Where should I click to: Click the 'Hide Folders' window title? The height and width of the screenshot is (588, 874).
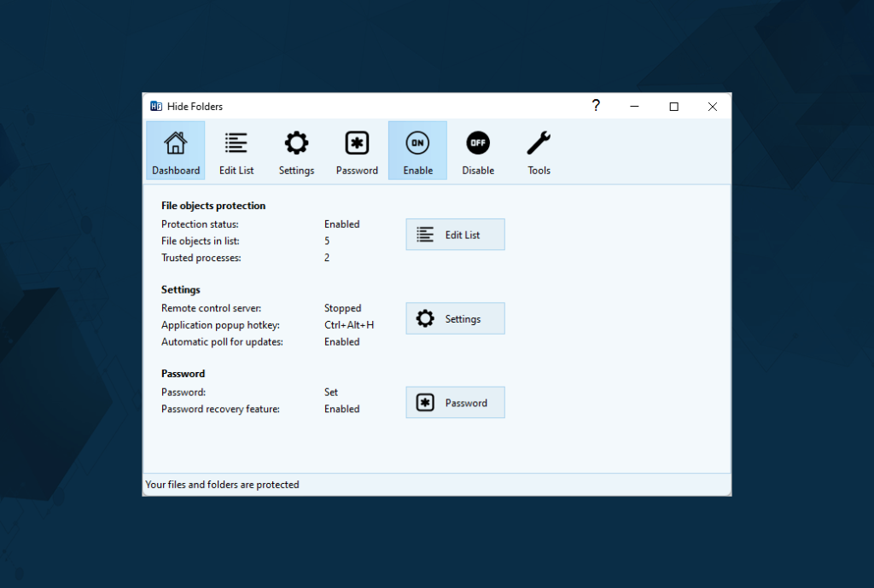pyautogui.click(x=195, y=107)
